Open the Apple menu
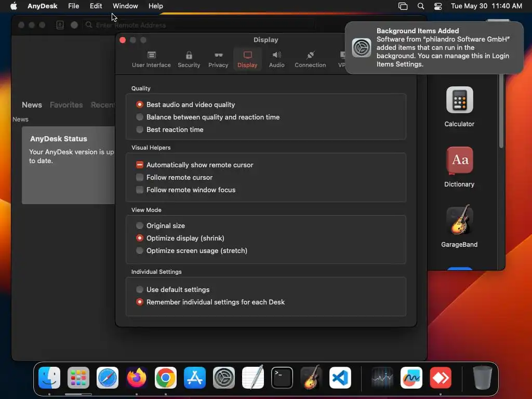532x399 pixels. pyautogui.click(x=14, y=6)
